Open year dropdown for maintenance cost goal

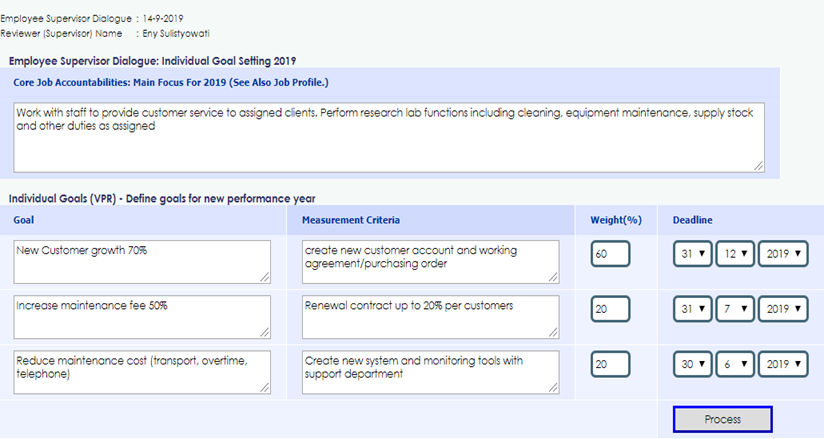(x=782, y=366)
